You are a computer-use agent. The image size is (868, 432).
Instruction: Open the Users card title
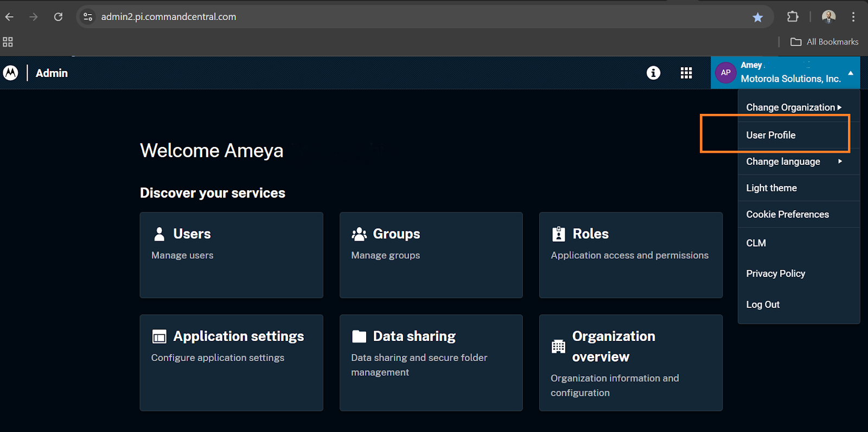click(192, 234)
